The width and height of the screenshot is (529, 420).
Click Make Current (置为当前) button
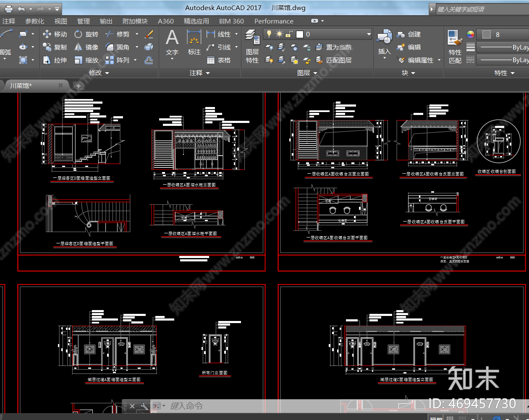click(x=333, y=47)
